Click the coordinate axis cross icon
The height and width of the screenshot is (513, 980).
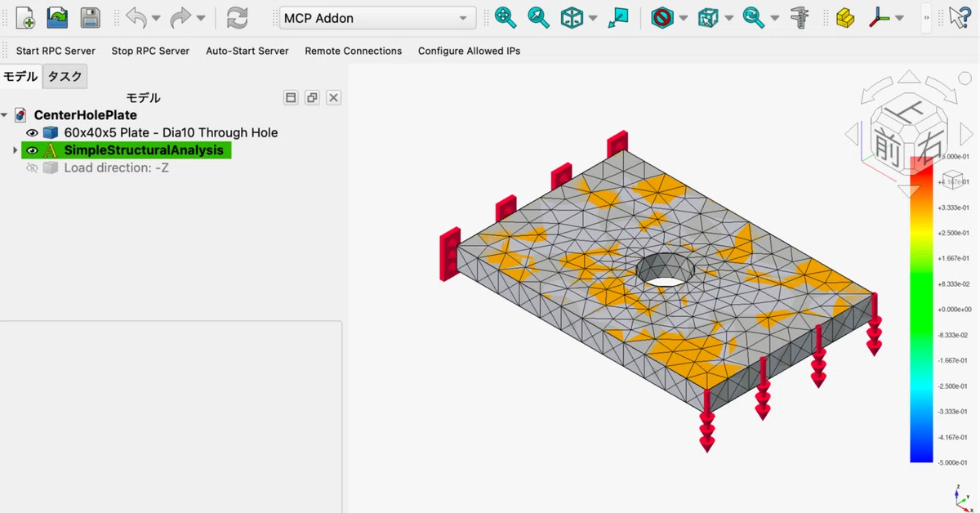click(x=879, y=17)
